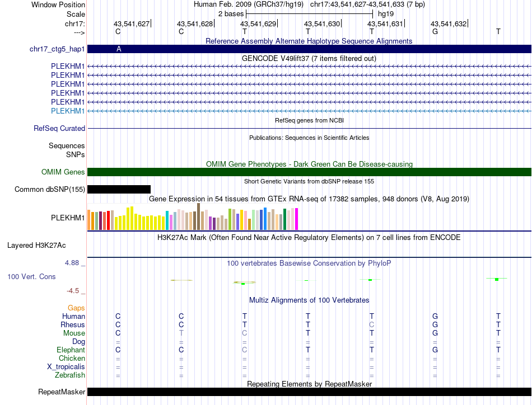Click the magenta bar at the GTEx chart end
Viewport: 532px width, 405px height.
pyautogui.click(x=297, y=219)
